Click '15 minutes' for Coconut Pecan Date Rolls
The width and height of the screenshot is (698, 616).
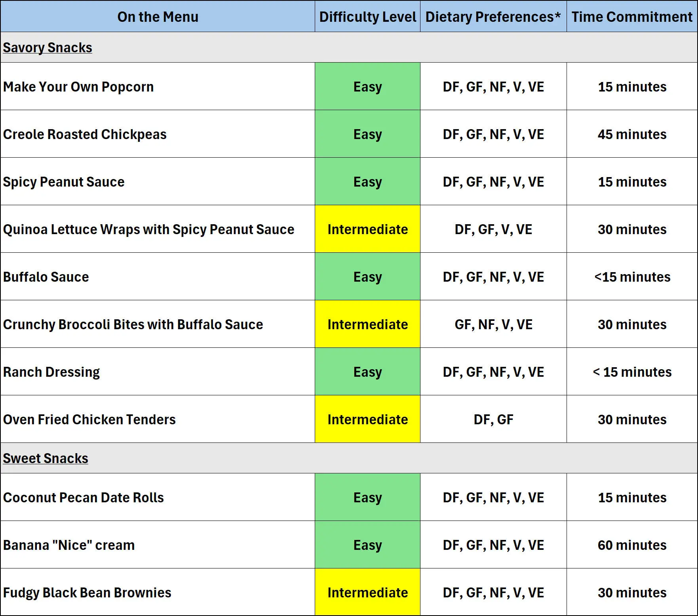click(632, 497)
